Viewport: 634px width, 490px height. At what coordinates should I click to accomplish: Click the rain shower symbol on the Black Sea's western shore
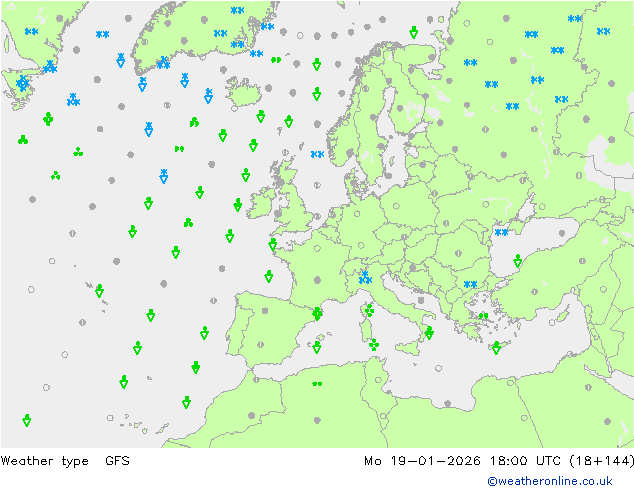[x=518, y=261]
